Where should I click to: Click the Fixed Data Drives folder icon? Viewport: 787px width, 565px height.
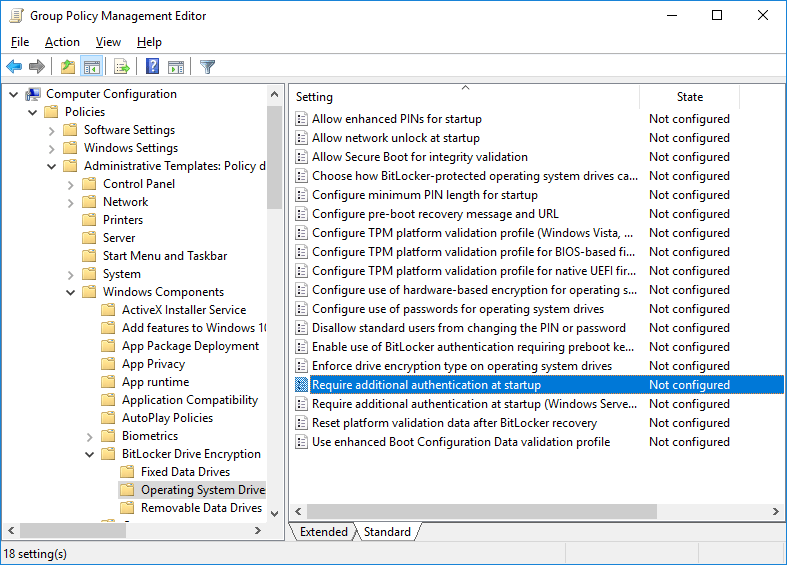click(127, 472)
